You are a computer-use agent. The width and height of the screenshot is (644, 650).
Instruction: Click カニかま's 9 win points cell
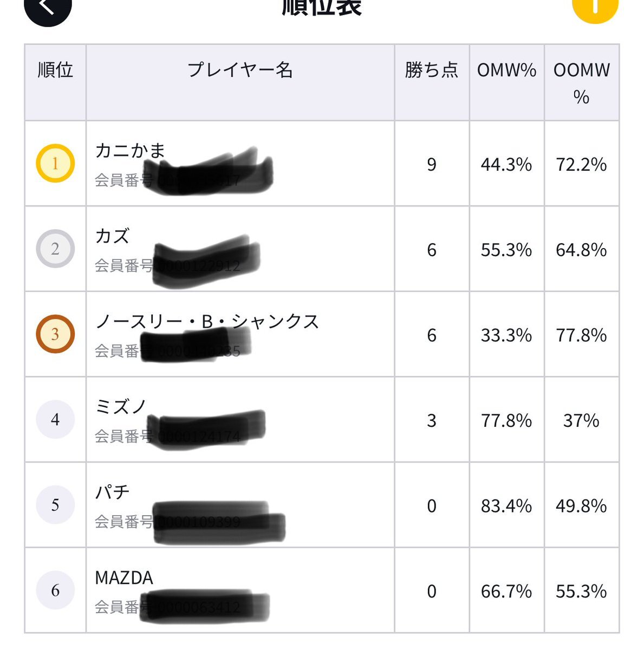(x=432, y=164)
